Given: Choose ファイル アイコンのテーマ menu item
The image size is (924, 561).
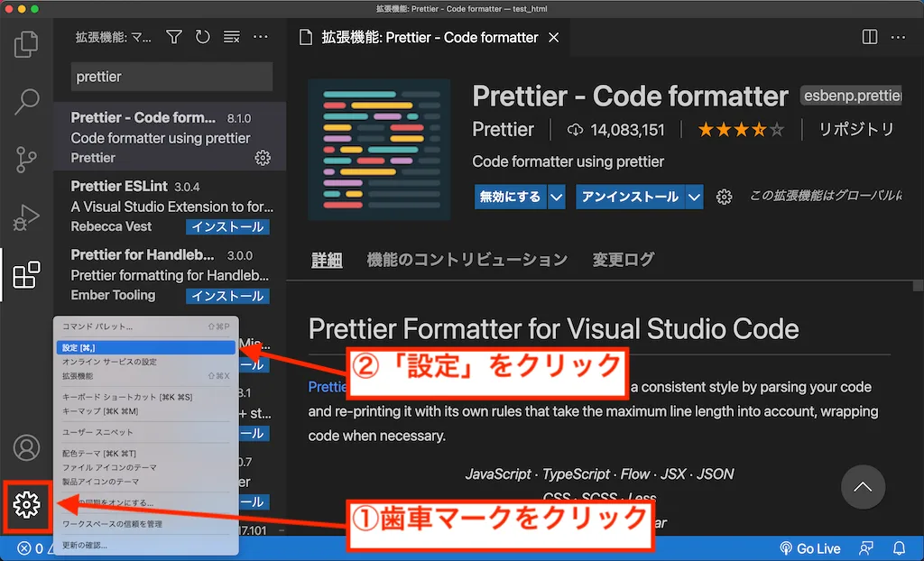Looking at the screenshot, I should 145,468.
